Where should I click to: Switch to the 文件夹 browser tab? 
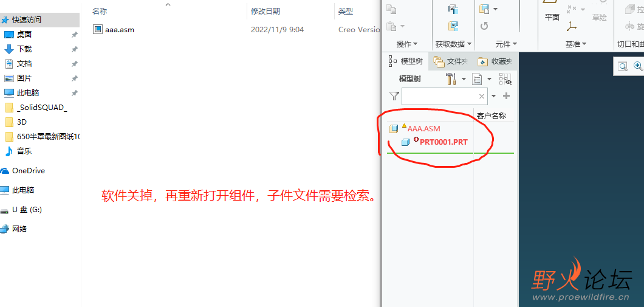click(x=451, y=61)
